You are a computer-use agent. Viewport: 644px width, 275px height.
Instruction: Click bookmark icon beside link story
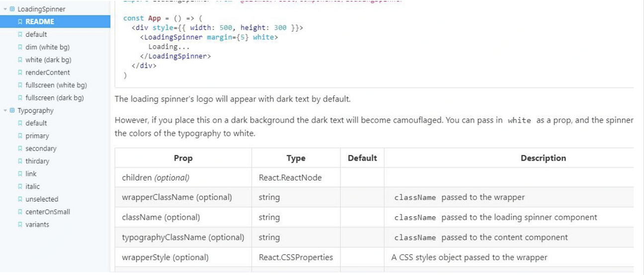coord(20,174)
